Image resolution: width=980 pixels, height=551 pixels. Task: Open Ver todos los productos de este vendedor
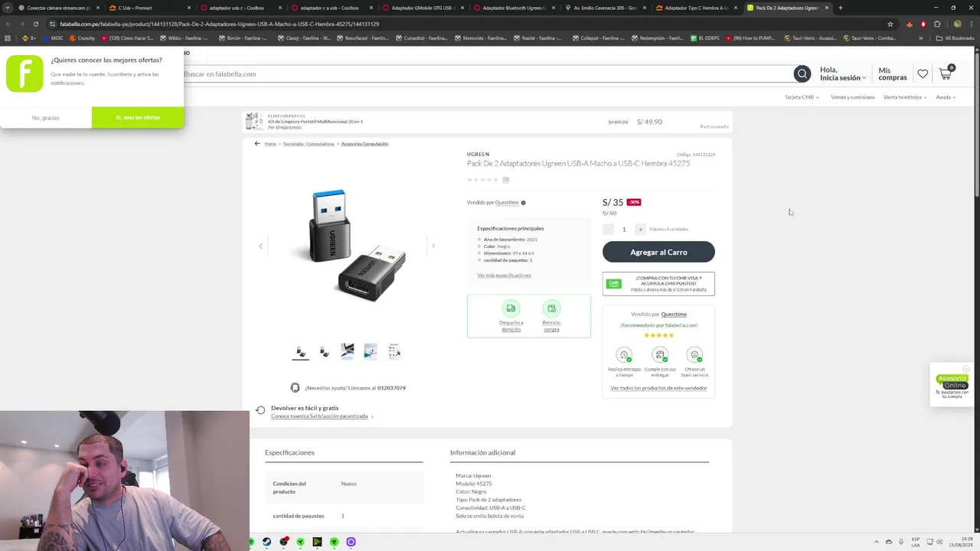pyautogui.click(x=658, y=388)
